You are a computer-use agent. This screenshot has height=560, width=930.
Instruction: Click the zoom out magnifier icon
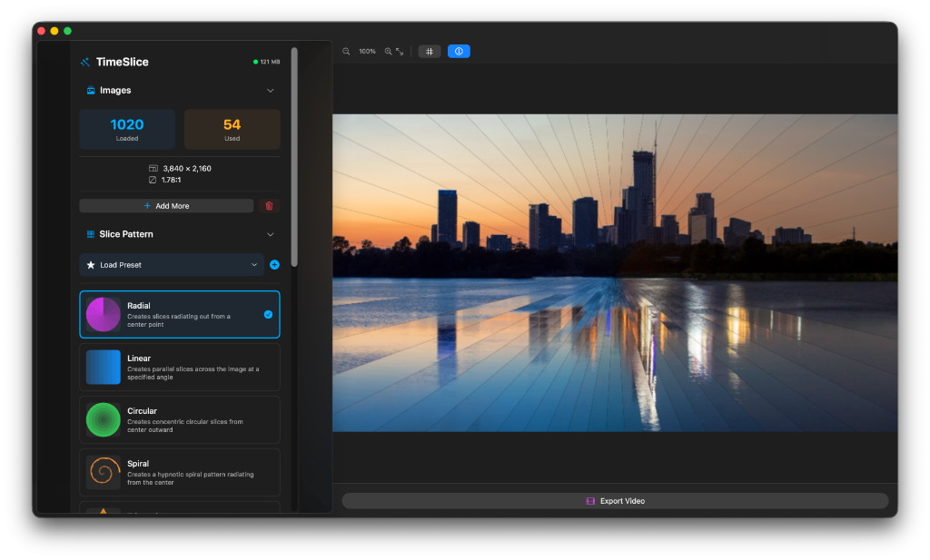346,51
